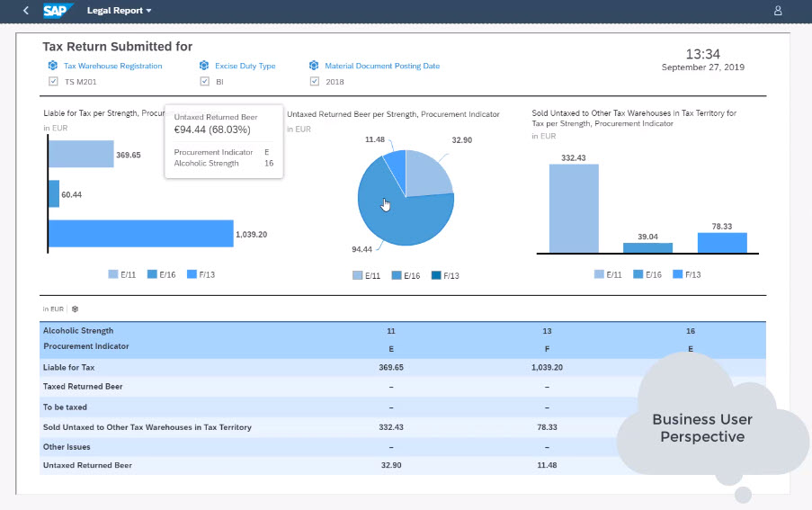Click the Material Document Posting Date icon
Screen dimensions: 812x510
pos(314,66)
